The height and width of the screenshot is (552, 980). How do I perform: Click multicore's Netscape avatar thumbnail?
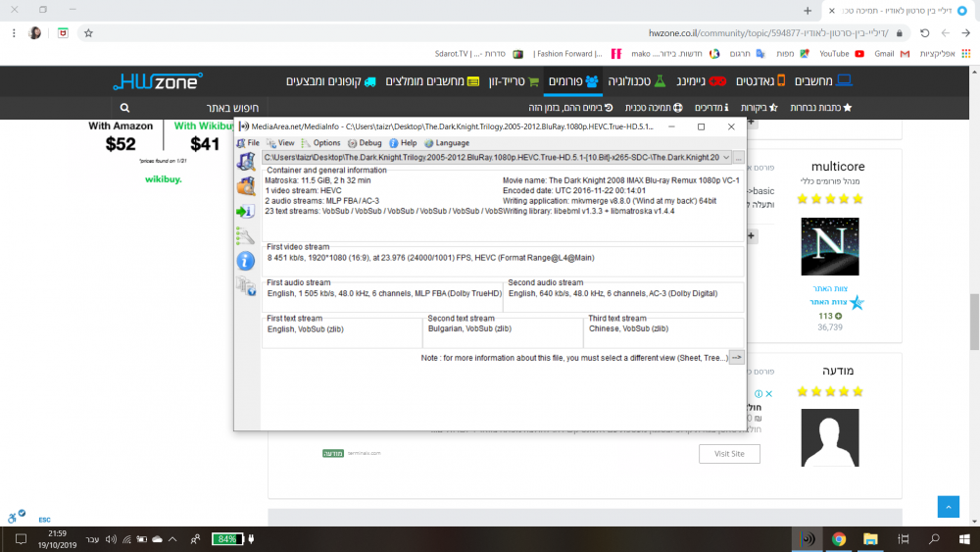click(x=830, y=246)
